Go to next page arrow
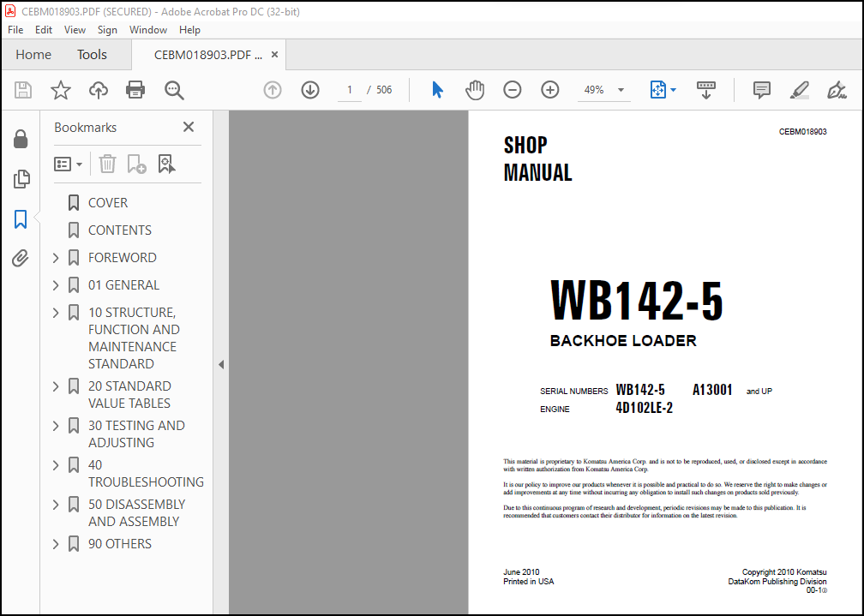The height and width of the screenshot is (616, 864). pos(310,90)
